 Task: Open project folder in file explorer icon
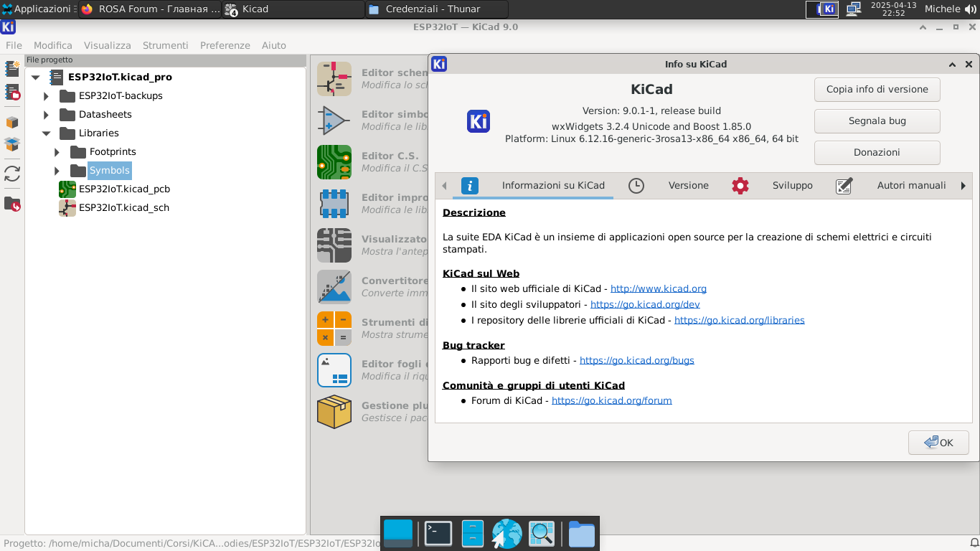tap(12, 204)
